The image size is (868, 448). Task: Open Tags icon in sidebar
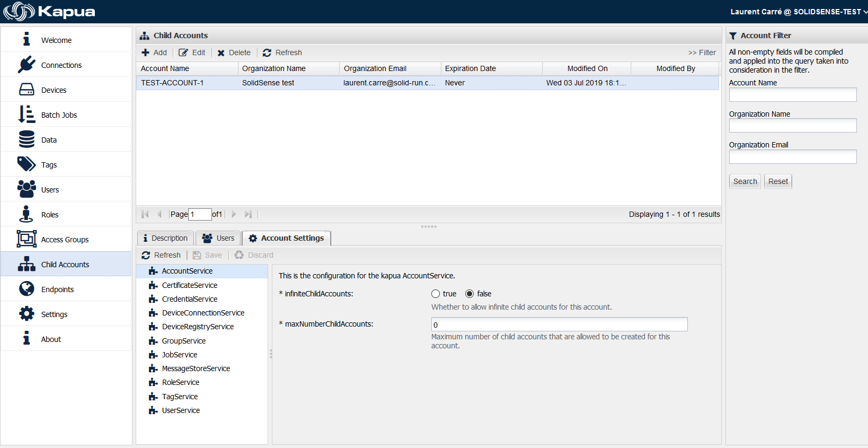coord(26,164)
